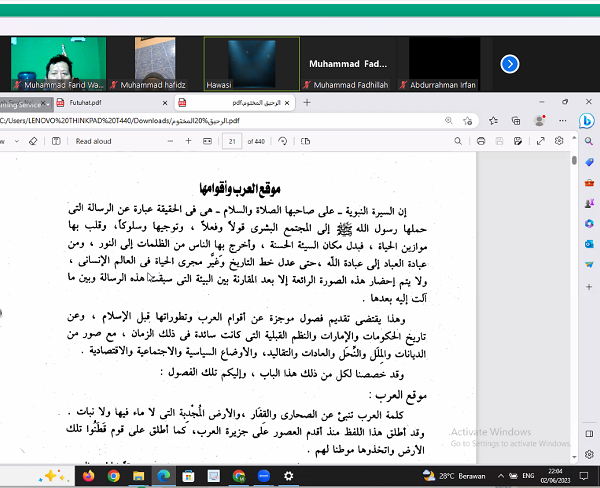
Task: Show next Zoom participants with arrow
Action: pyautogui.click(x=510, y=64)
